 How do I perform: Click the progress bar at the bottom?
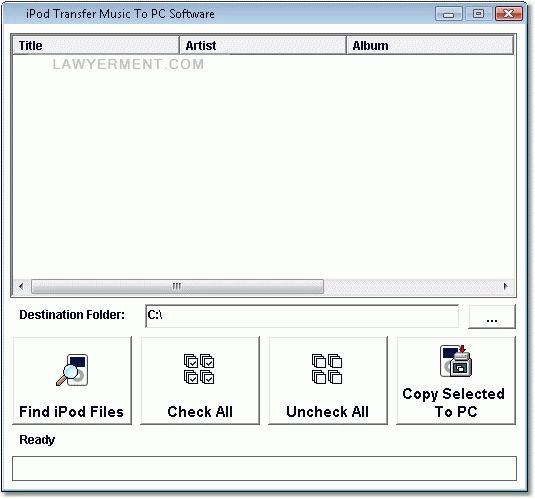point(264,468)
